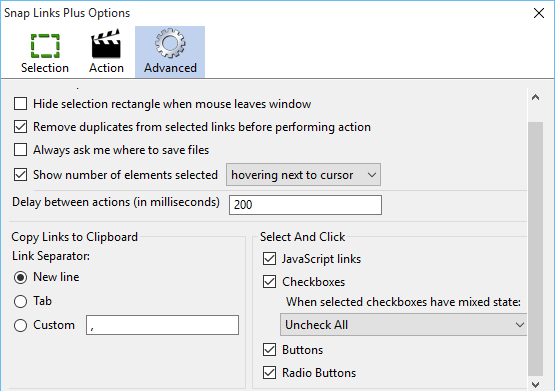Disable the Buttons option
This screenshot has width=555, height=391.
point(269,350)
